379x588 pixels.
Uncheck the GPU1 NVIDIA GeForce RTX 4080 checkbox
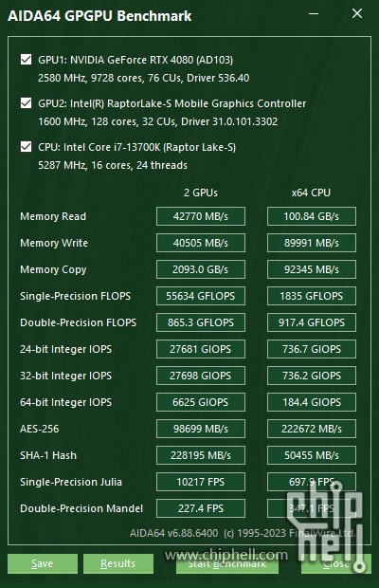pos(26,60)
